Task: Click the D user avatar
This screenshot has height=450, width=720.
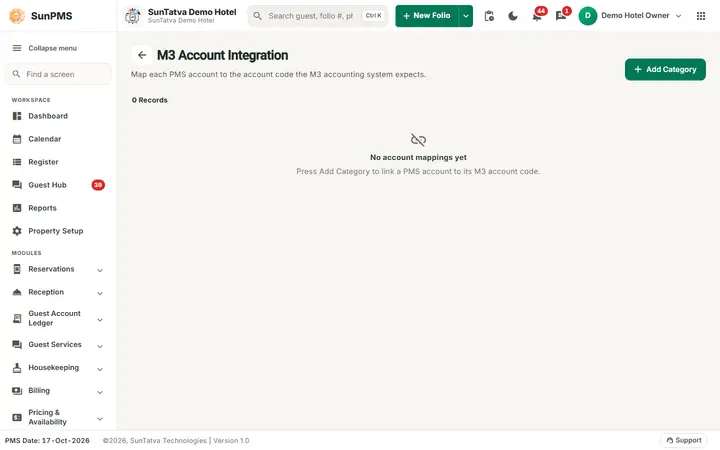Action: coord(588,16)
